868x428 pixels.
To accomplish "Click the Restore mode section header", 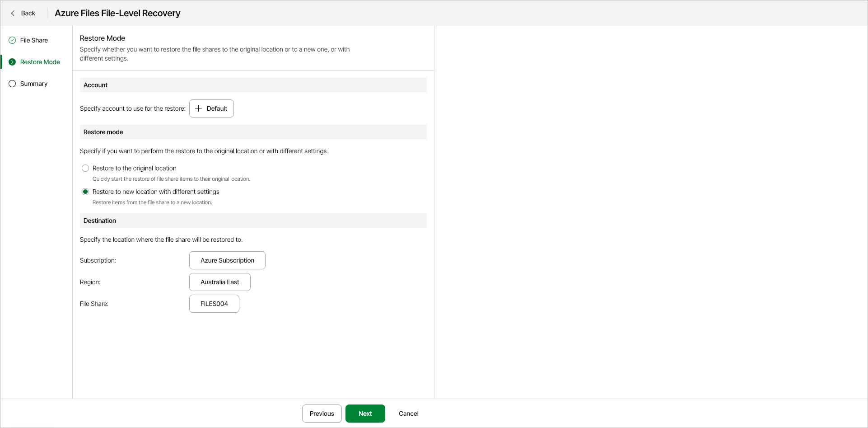I will coord(103,132).
